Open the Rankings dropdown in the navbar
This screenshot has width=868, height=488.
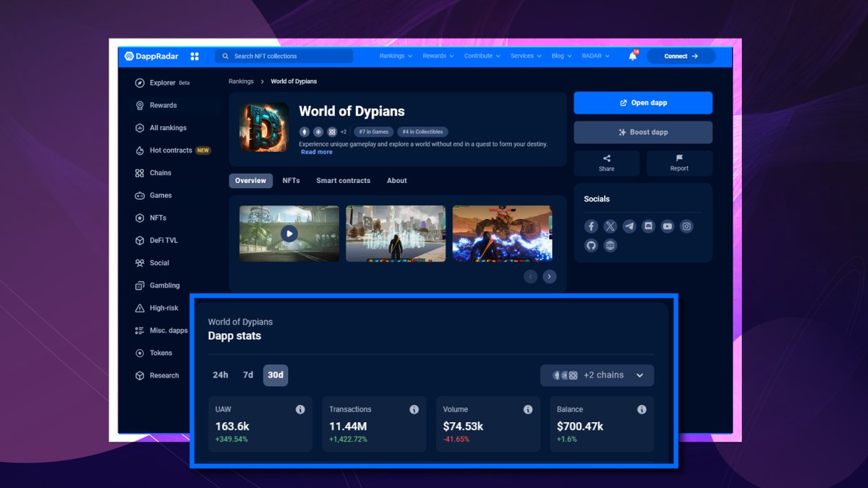click(395, 56)
